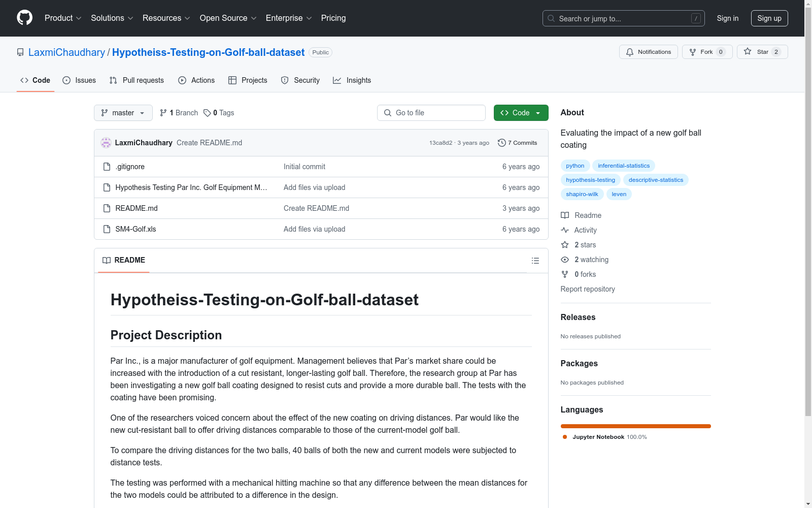Open the LaxmiChaudhary owner link
Viewport: 812px width, 508px height.
pos(66,52)
